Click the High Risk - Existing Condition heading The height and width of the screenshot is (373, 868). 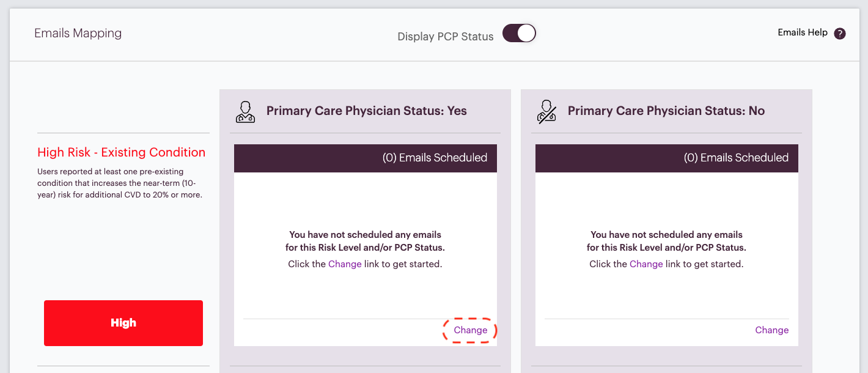click(122, 152)
